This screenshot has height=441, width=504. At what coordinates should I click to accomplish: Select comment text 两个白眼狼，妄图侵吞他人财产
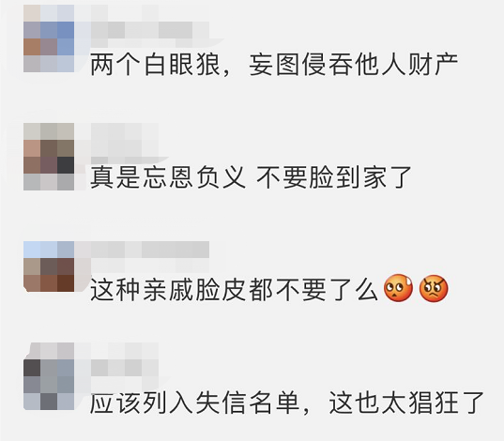(274, 66)
